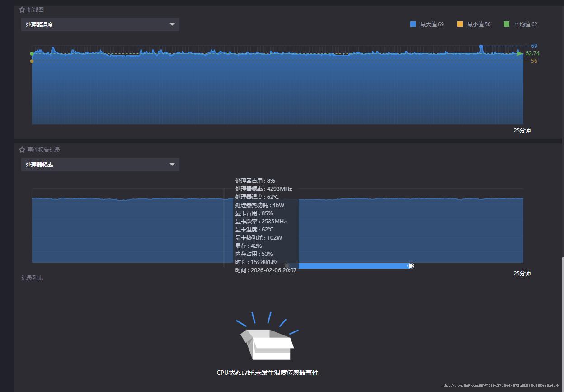Viewport: 564px width, 392px height.
Task: Click the green start dot on chart's left edge
Action: (x=32, y=54)
